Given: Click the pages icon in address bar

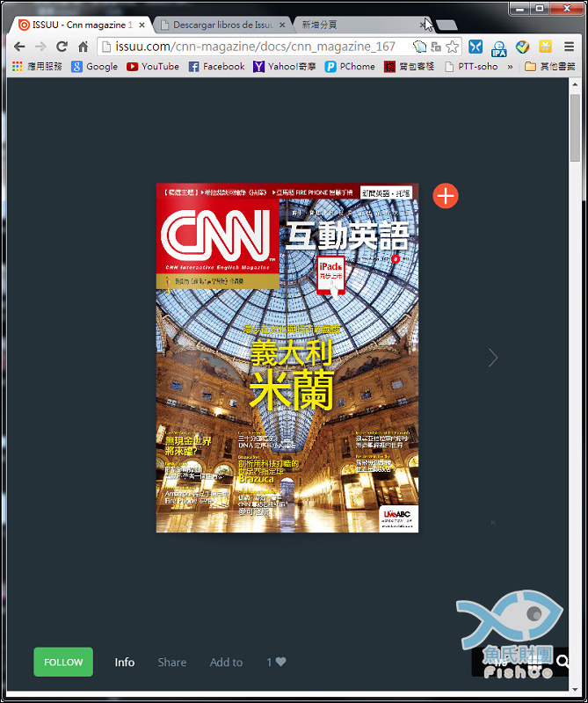Looking at the screenshot, I should pyautogui.click(x=419, y=47).
